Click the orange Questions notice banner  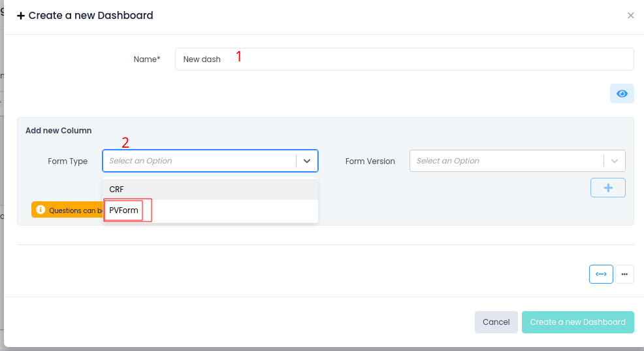(72, 210)
